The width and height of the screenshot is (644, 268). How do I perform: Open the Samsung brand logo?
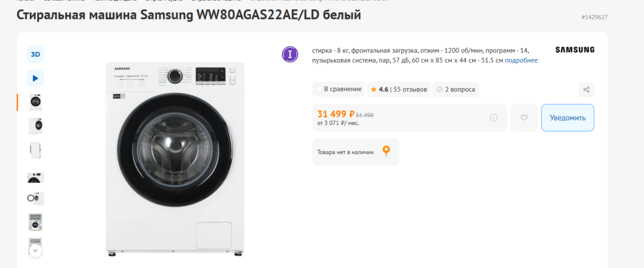coord(575,50)
